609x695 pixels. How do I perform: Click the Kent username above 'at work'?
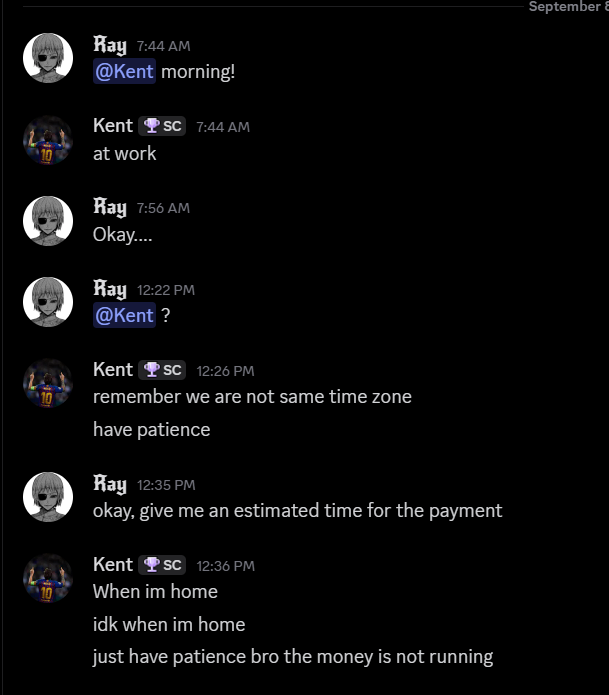click(x=113, y=126)
